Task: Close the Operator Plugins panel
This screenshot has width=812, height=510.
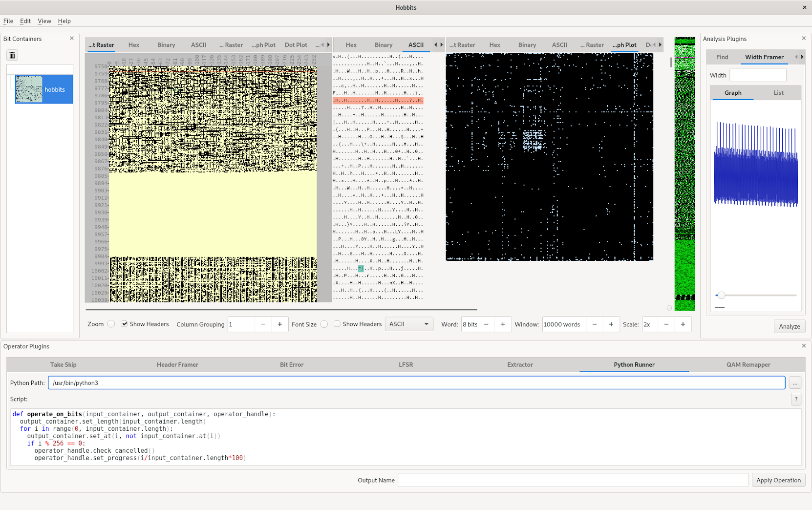Action: pos(804,346)
